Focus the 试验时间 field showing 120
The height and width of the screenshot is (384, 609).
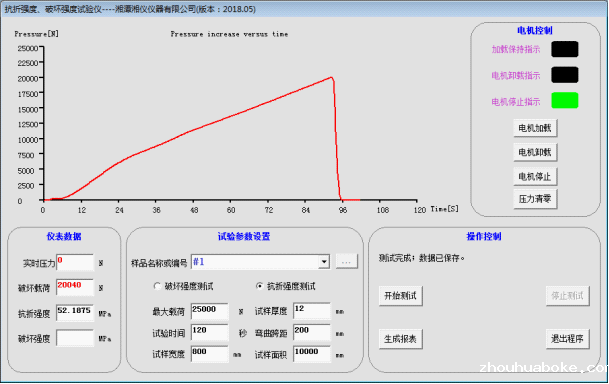point(210,333)
